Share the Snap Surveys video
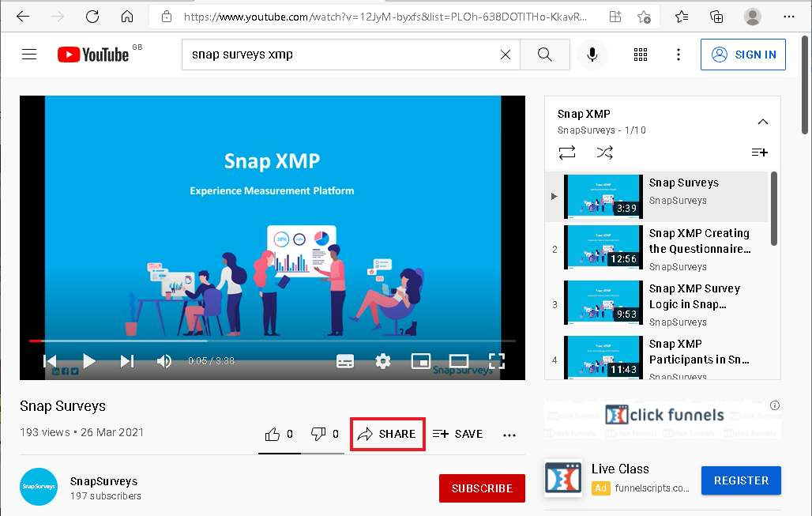Image resolution: width=812 pixels, height=516 pixels. [387, 434]
